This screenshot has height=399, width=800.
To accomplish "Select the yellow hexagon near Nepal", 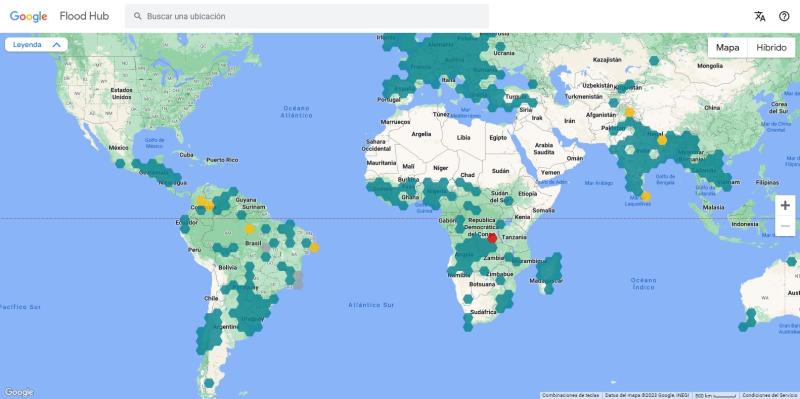I will tap(662, 140).
